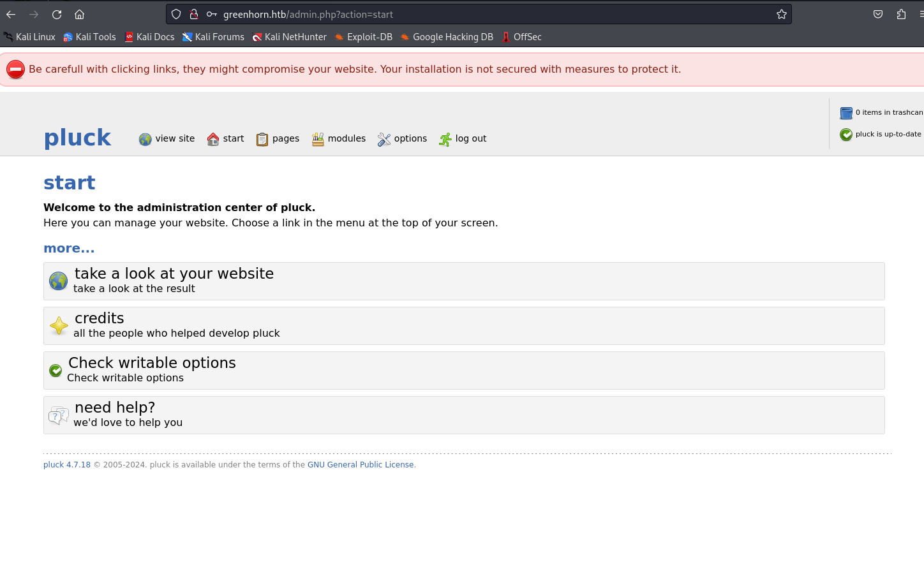The width and height of the screenshot is (924, 565).
Task: Open the Google Hacking DB bookmark
Action: pos(447,37)
